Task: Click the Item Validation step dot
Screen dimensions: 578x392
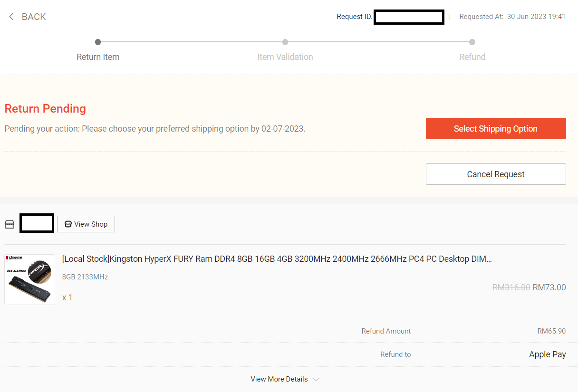Action: (285, 42)
